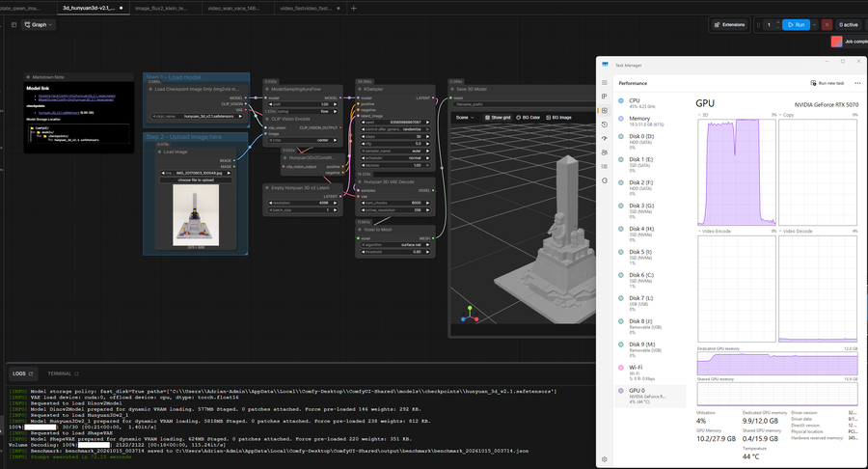868x469 pixels.
Task: Open BG Color picker in 3D viewer
Action: (529, 118)
